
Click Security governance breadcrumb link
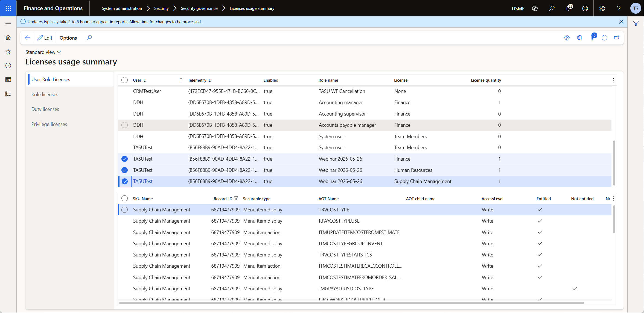pyautogui.click(x=199, y=8)
